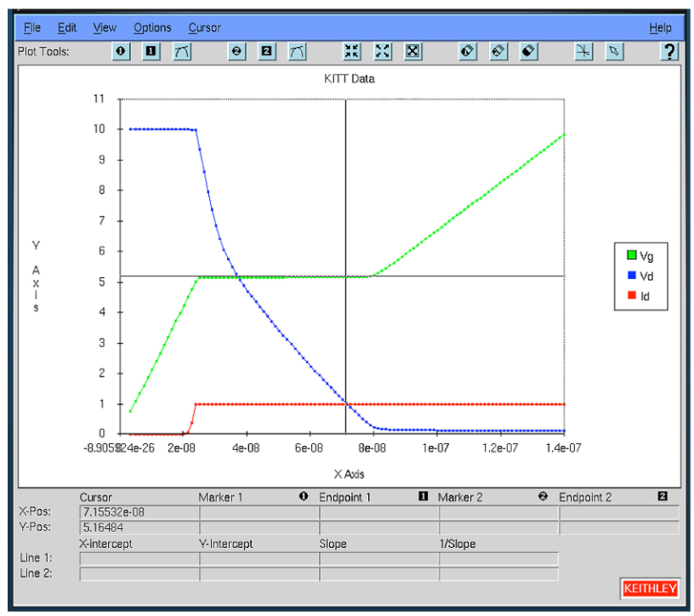The width and height of the screenshot is (694, 616).
Task: Pick the curve line tool beside Endpoint 1 icon
Action: [x=181, y=52]
